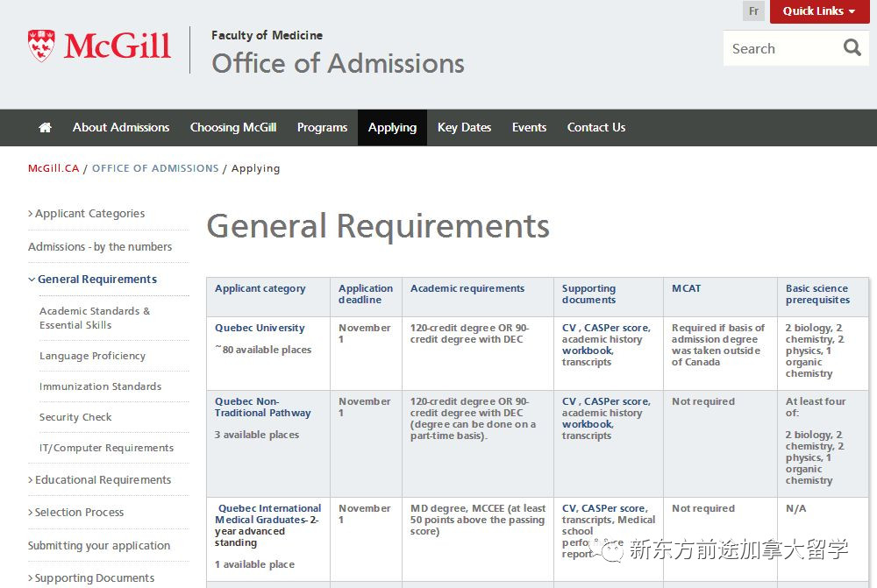Screen dimensions: 877x588
Task: Click the home icon in navigation bar
Action: (x=46, y=127)
